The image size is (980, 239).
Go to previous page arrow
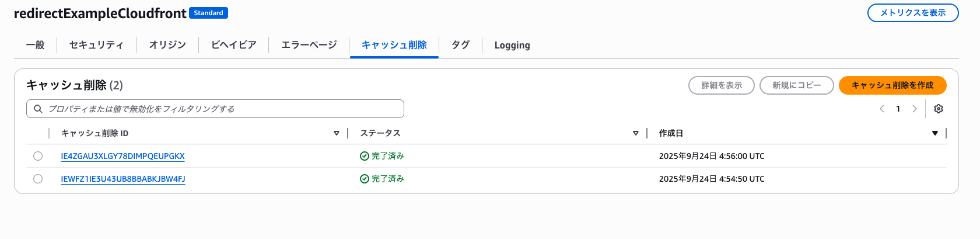coord(882,109)
